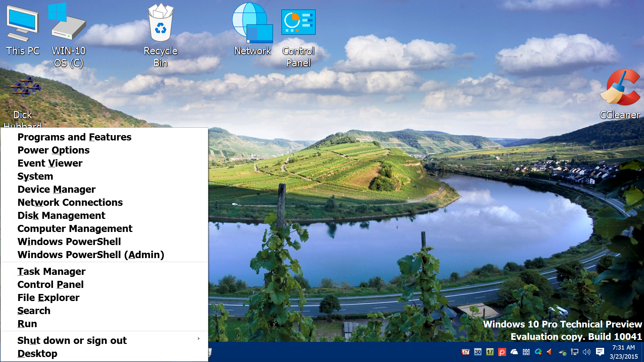Choose Run from the menu
The image size is (644, 362).
pos(27,324)
